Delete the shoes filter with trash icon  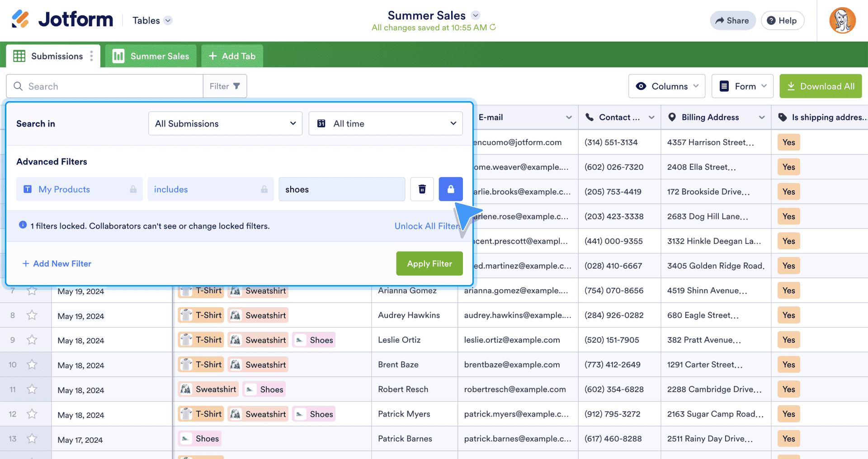[422, 189]
